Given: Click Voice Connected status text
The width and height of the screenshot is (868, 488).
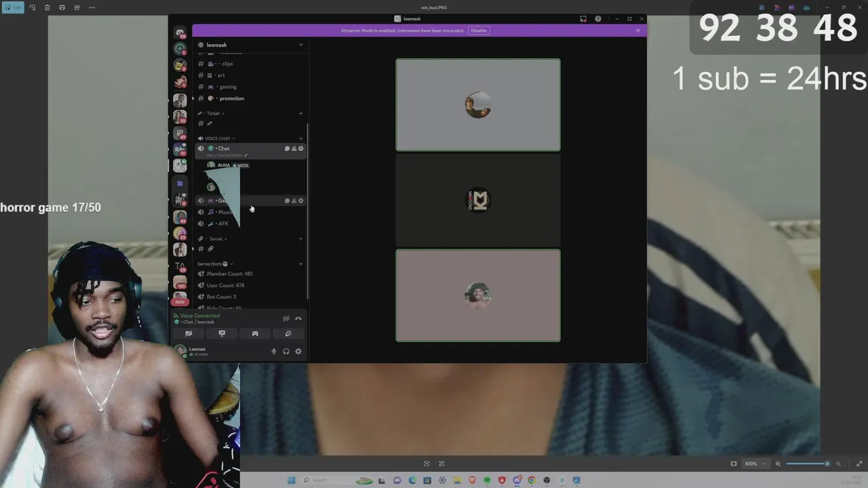Looking at the screenshot, I should pyautogui.click(x=199, y=316).
